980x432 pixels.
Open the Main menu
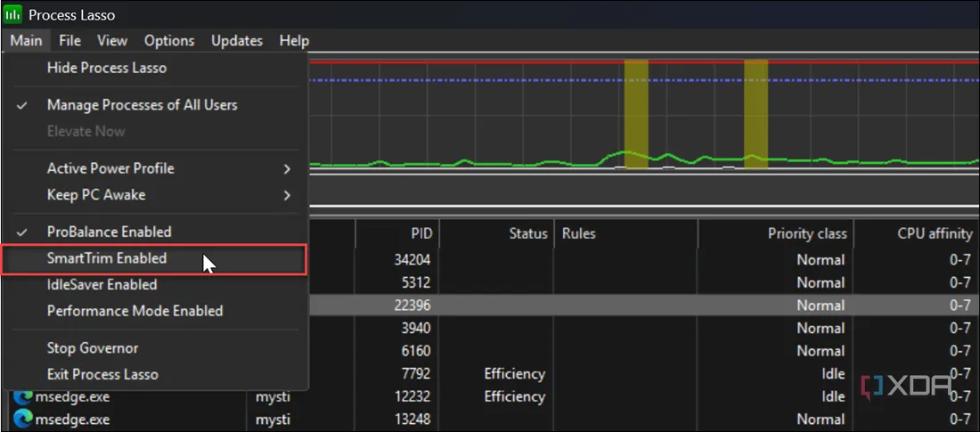tap(26, 41)
